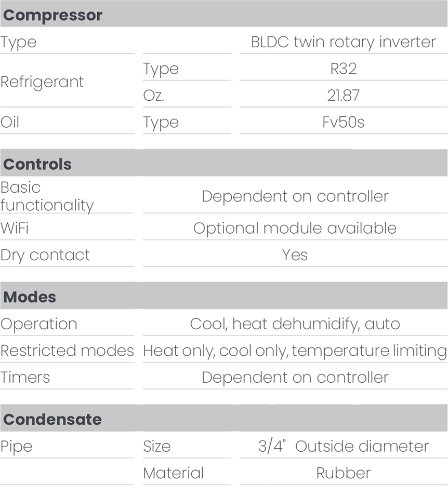Select the Fv50s oil type value

point(344,122)
